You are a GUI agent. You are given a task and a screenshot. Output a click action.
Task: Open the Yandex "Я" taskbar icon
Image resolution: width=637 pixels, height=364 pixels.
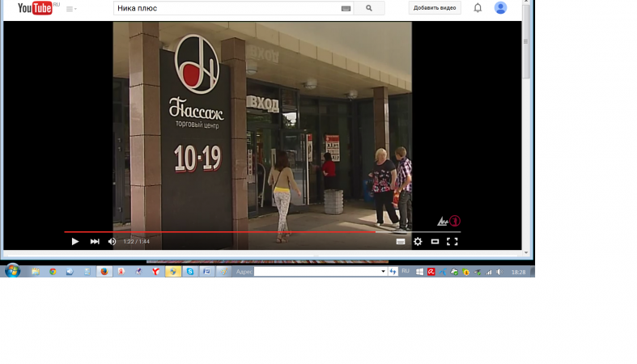click(121, 272)
